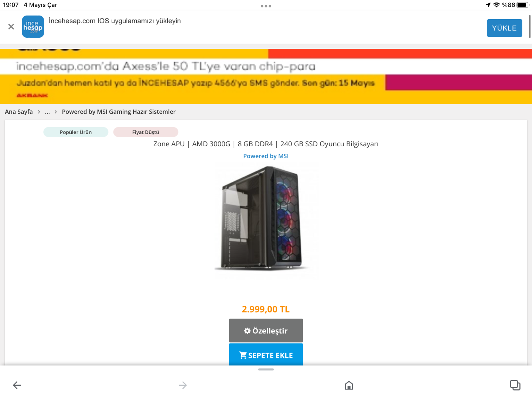Open the Axess chip-para campaign banner
This screenshot has height=399, width=532.
(266, 76)
